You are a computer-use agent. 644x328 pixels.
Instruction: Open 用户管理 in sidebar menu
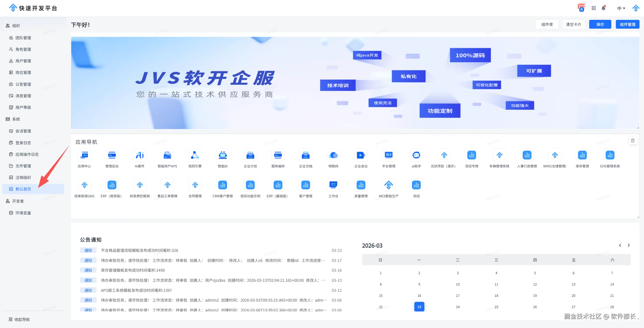(23, 61)
